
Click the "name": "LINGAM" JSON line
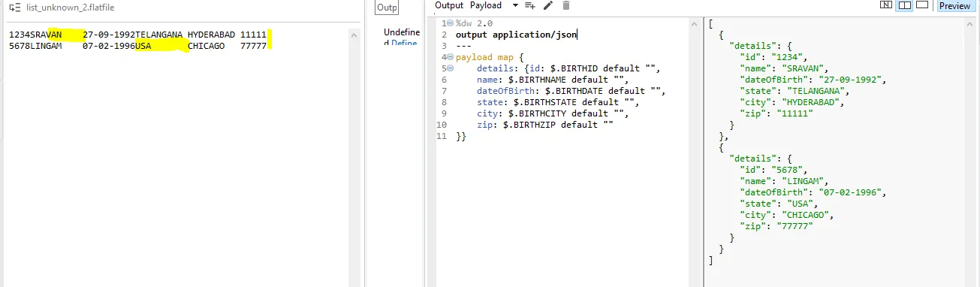(x=782, y=181)
